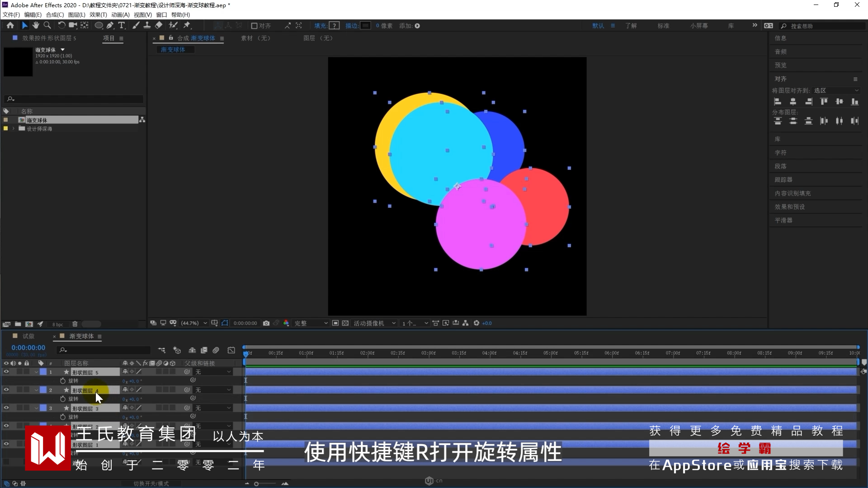Toggle rotation stopwatch for 形状图层 4
Image resolution: width=868 pixels, height=488 pixels.
click(x=63, y=399)
